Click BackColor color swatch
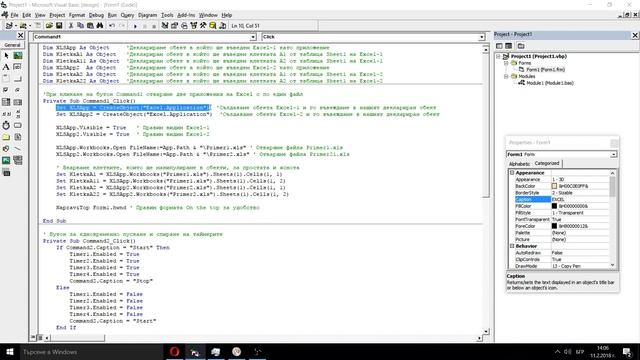640x360 pixels. (x=554, y=186)
